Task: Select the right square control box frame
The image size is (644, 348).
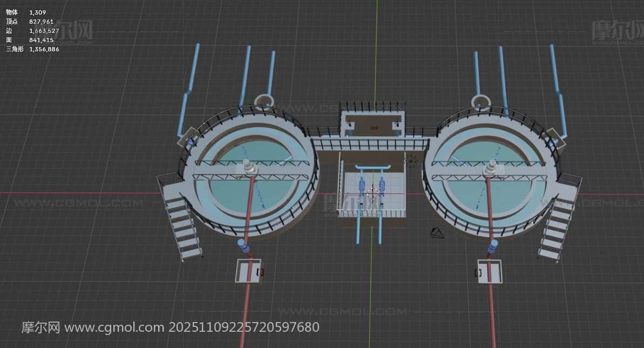Action: (x=490, y=271)
